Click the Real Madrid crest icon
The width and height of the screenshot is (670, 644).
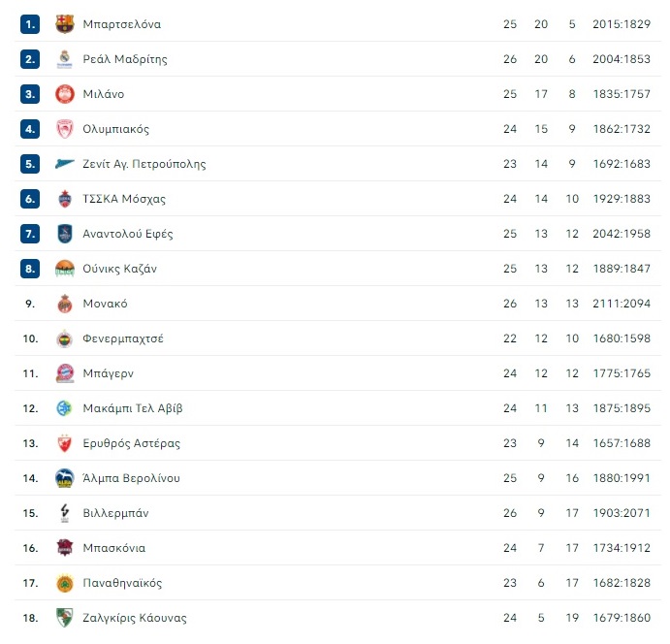[x=65, y=59]
